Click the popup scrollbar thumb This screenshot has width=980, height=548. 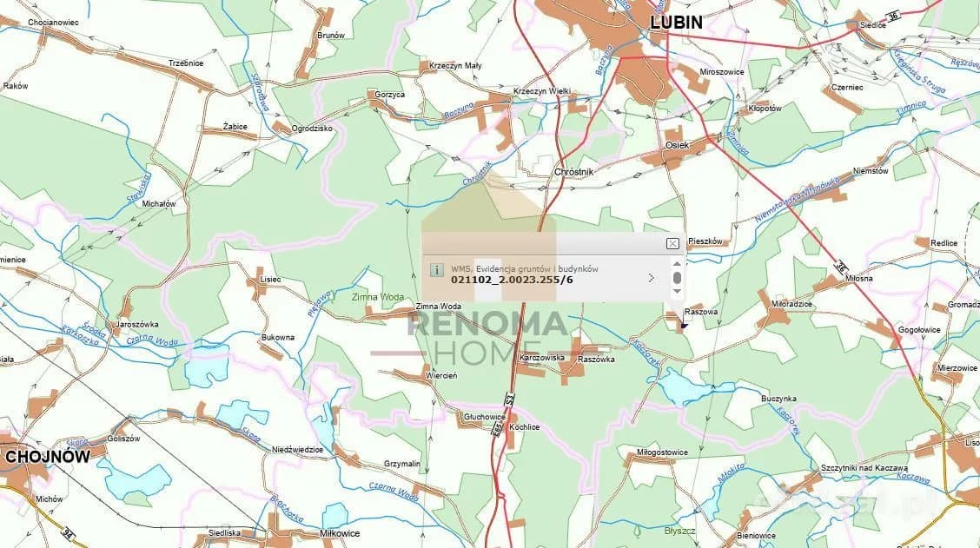pos(677,278)
